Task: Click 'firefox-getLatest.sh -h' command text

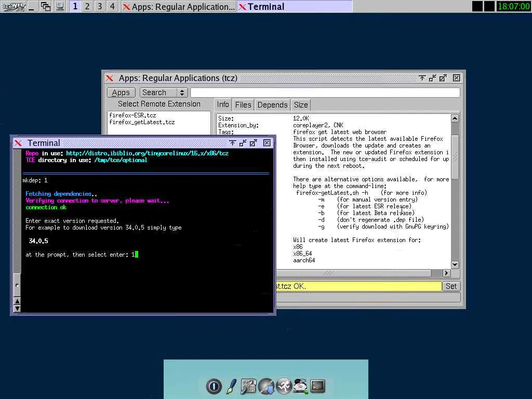Action: point(332,193)
